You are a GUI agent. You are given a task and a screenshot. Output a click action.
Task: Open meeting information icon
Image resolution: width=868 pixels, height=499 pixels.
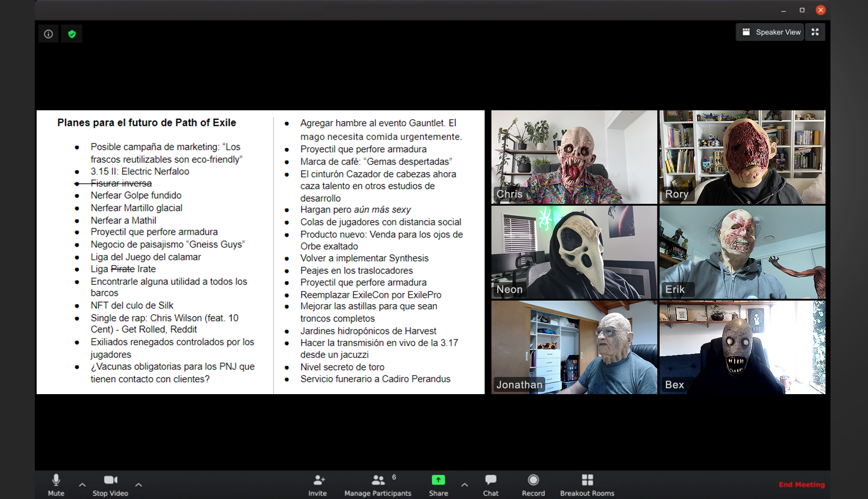click(x=48, y=34)
